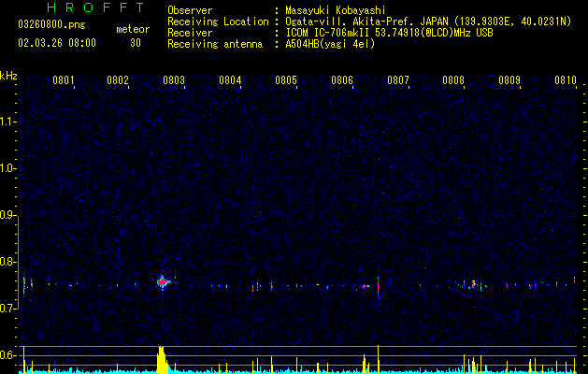Click the tall echo spike before 0807

[x=378, y=287]
